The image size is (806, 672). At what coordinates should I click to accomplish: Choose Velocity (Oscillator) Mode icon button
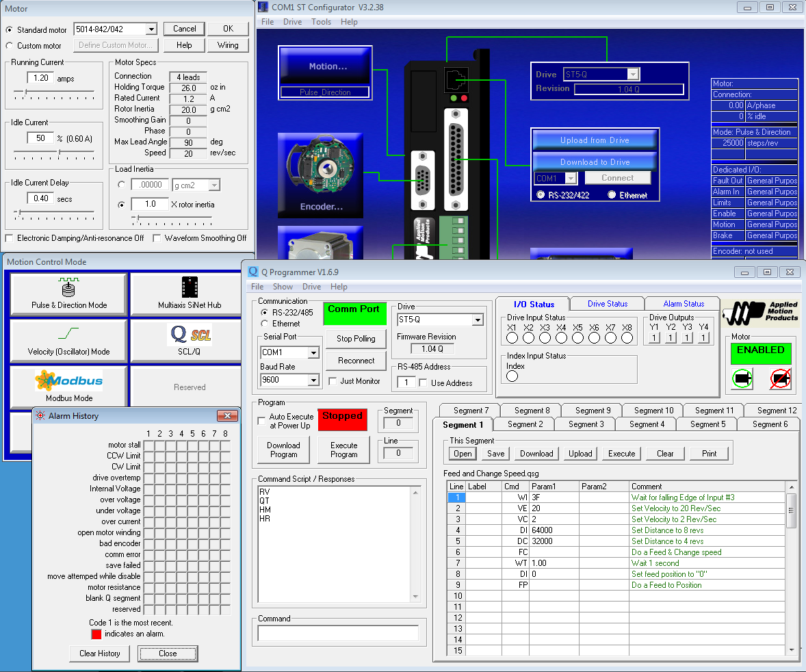click(68, 341)
